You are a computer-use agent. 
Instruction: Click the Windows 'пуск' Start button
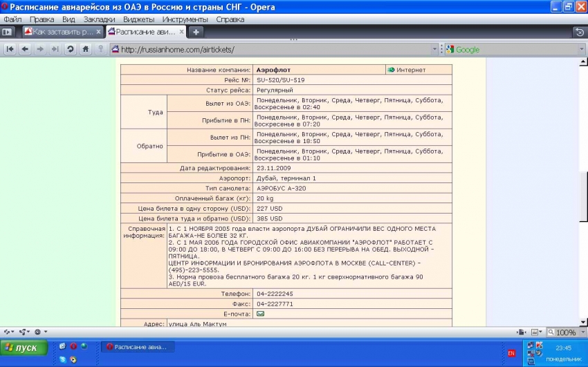point(21,347)
